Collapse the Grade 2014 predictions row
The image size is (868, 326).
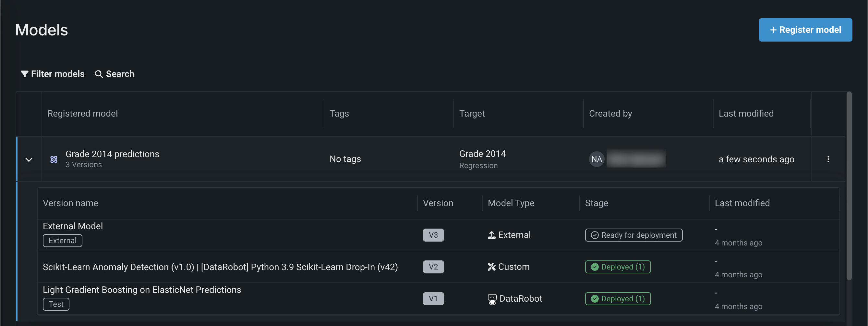tap(29, 159)
